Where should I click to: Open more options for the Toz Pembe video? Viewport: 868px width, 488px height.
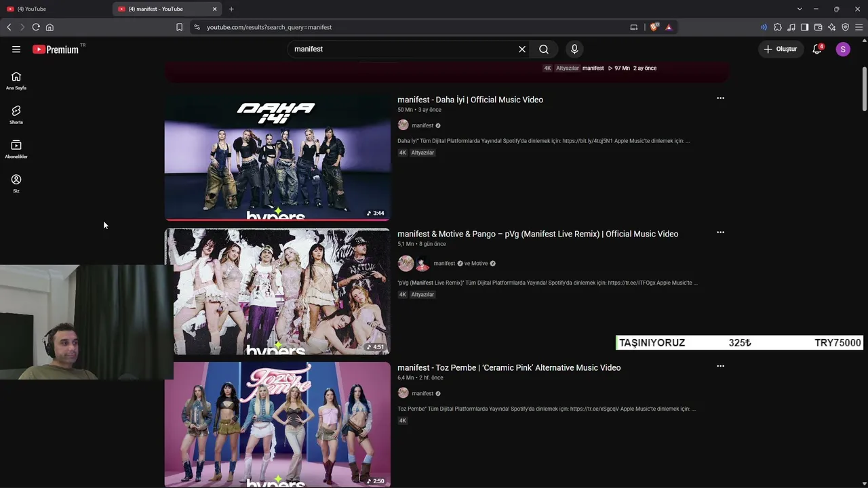[x=720, y=366]
